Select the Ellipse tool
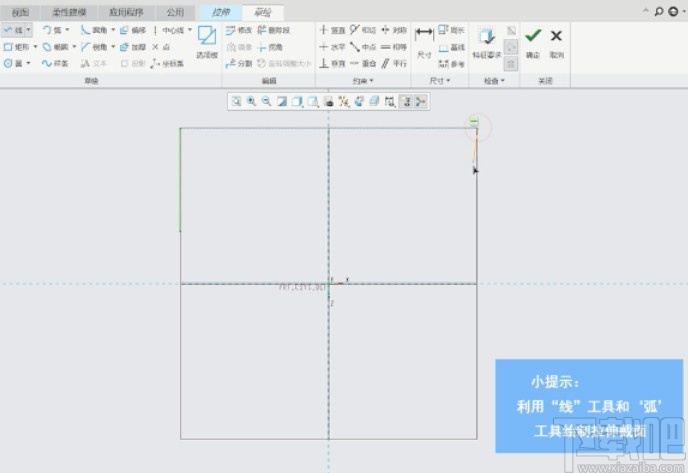The width and height of the screenshot is (688, 473). point(55,47)
